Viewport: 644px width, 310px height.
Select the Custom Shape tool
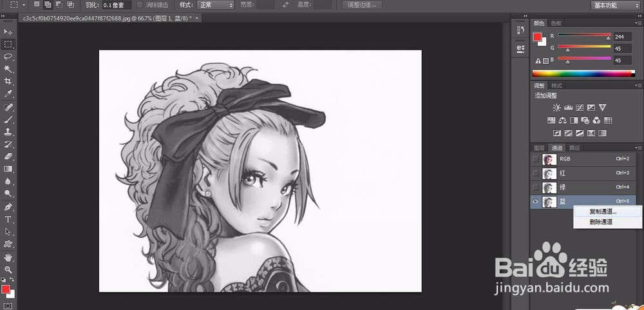tap(8, 244)
